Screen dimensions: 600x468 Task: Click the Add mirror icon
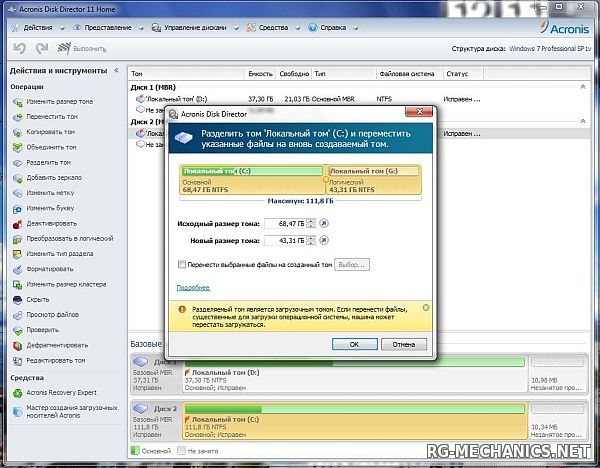18,178
